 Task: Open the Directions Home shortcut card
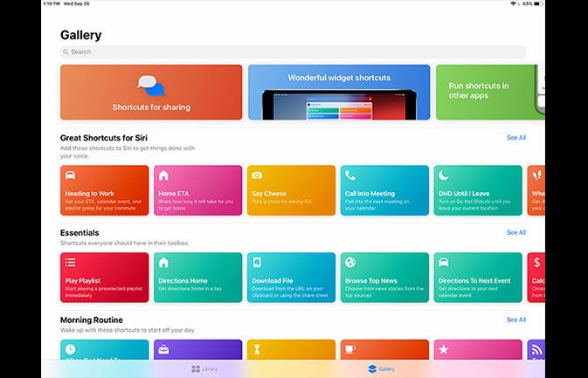coord(197,278)
